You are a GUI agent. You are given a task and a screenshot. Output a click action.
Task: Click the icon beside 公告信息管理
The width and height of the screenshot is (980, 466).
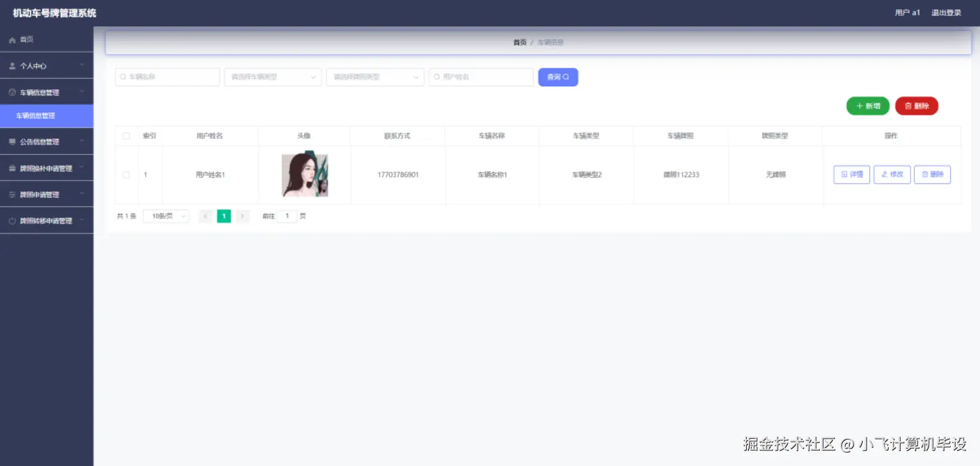12,141
